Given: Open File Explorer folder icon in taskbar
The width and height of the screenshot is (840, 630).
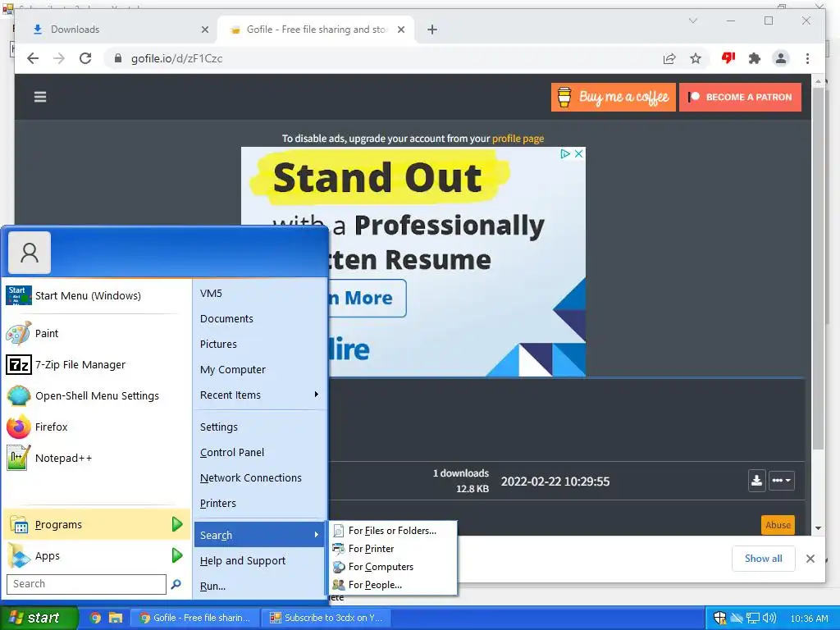Looking at the screenshot, I should tap(115, 618).
